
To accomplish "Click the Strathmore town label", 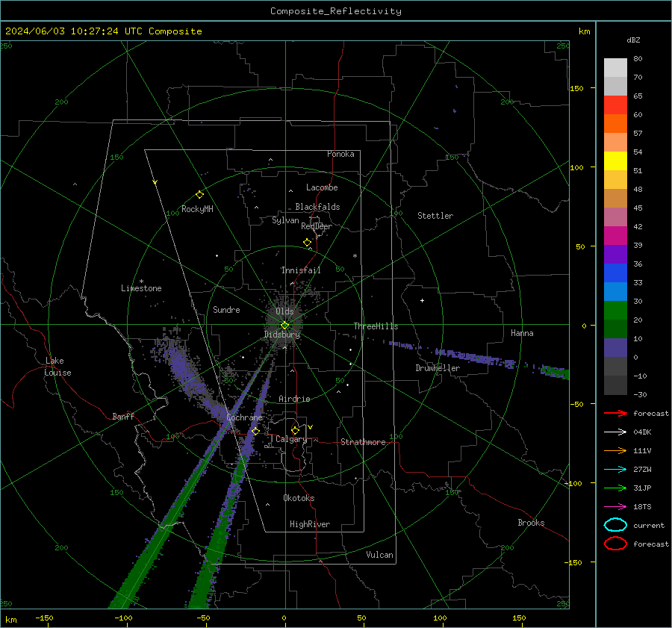I will pos(363,442).
